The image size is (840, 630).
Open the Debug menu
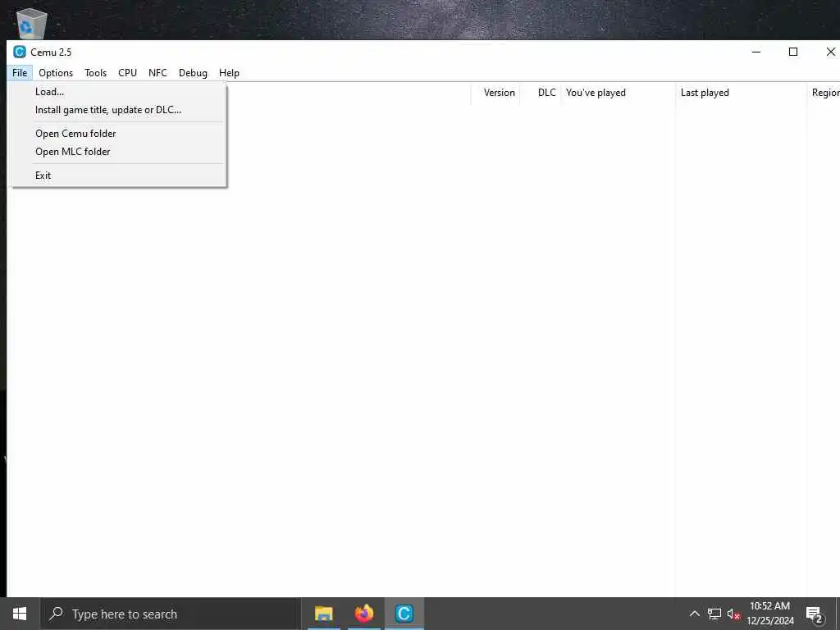click(x=193, y=73)
